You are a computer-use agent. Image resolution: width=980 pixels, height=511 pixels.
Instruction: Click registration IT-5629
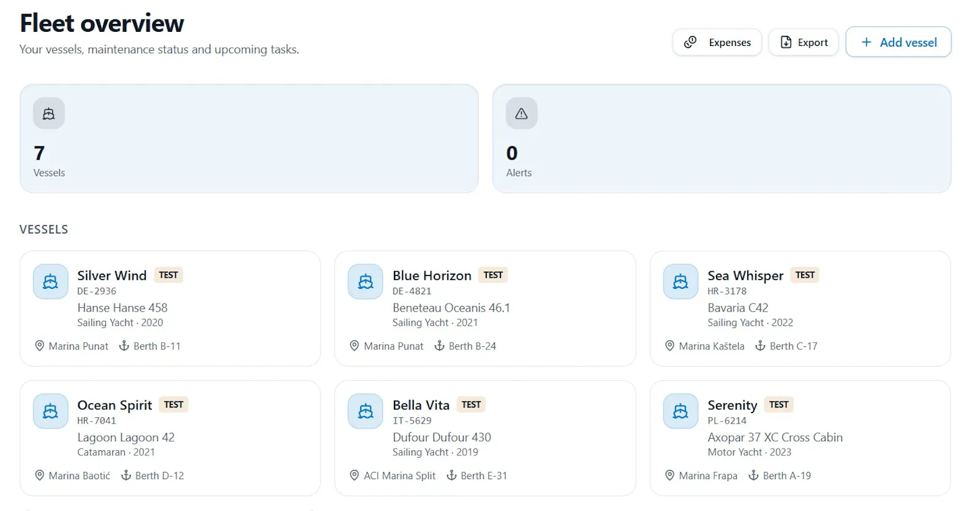(412, 421)
